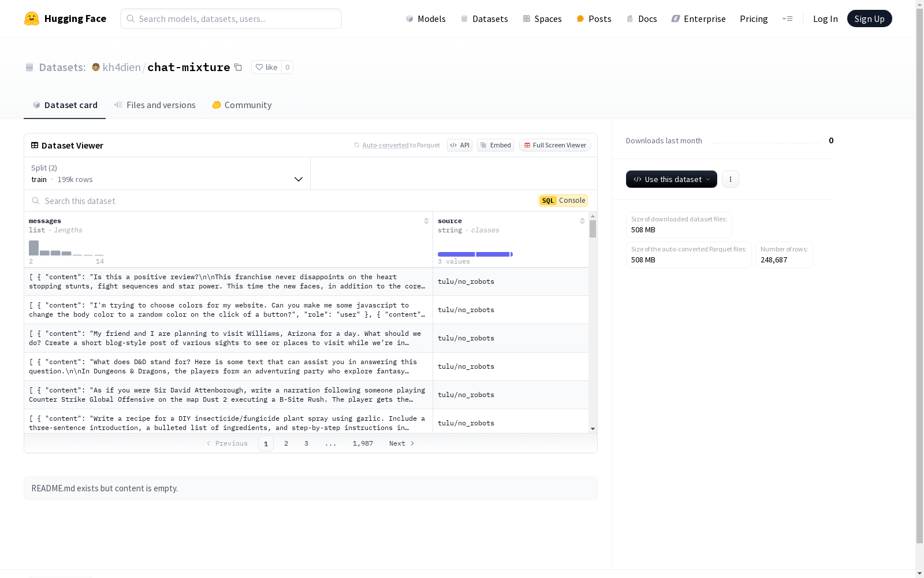Image resolution: width=924 pixels, height=578 pixels.
Task: Go to page 3 of the dataset
Action: [x=306, y=443]
